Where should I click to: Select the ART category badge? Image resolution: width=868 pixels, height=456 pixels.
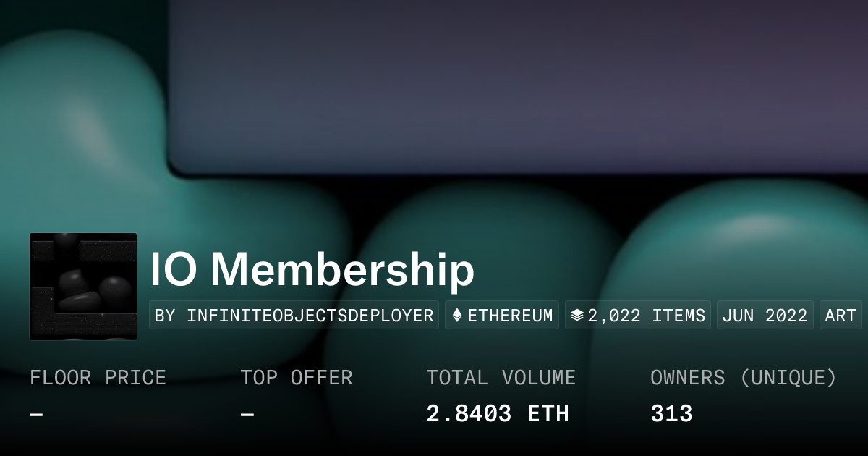pos(841,316)
